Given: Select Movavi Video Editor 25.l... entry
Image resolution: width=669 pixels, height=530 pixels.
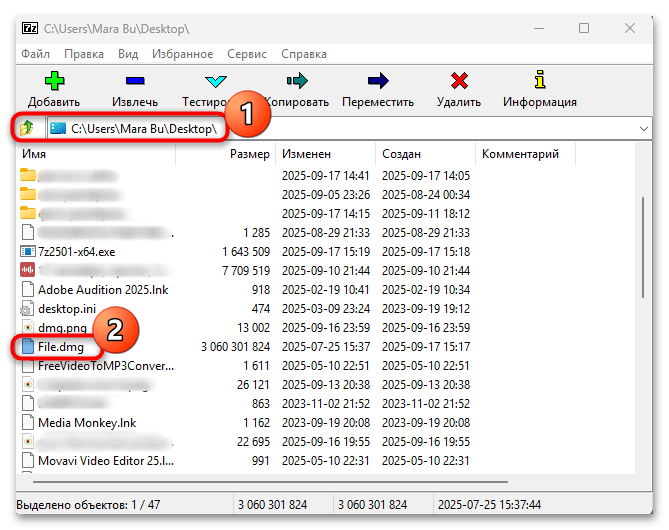Looking at the screenshot, I should pos(106,461).
